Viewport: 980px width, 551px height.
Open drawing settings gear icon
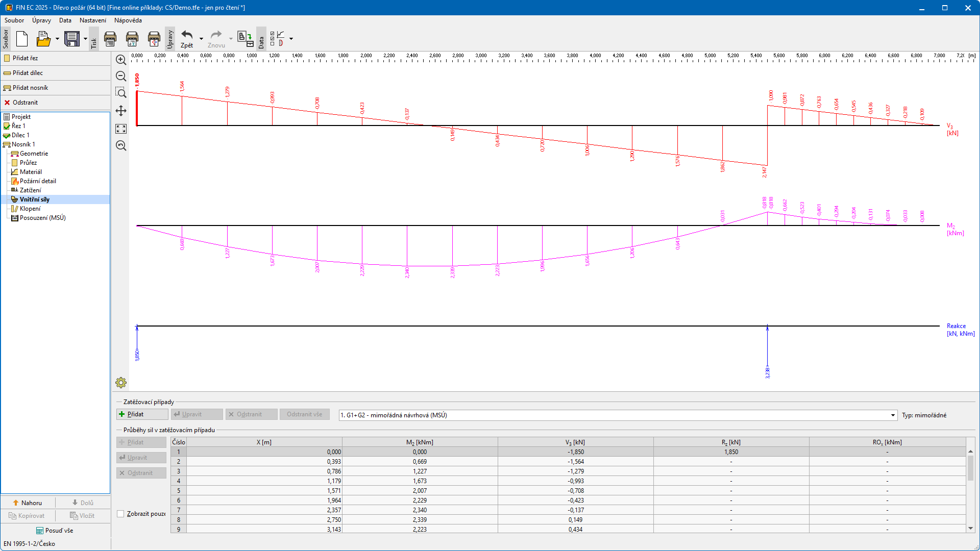point(121,383)
